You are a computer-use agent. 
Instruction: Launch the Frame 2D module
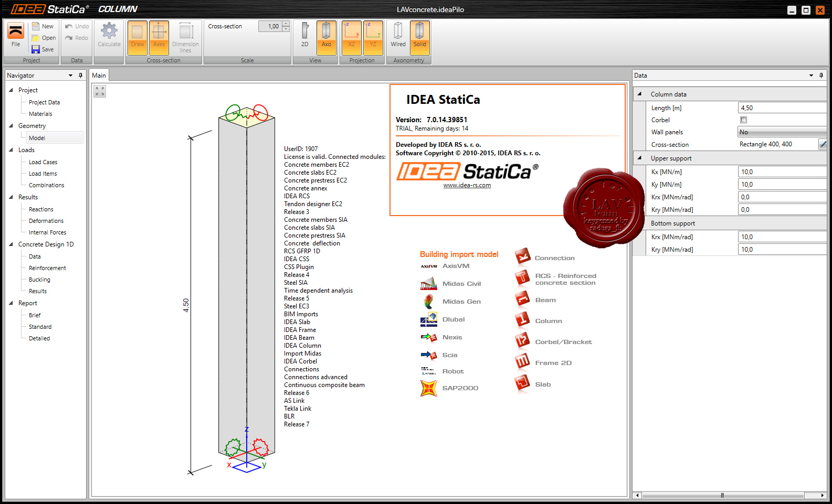pos(543,363)
